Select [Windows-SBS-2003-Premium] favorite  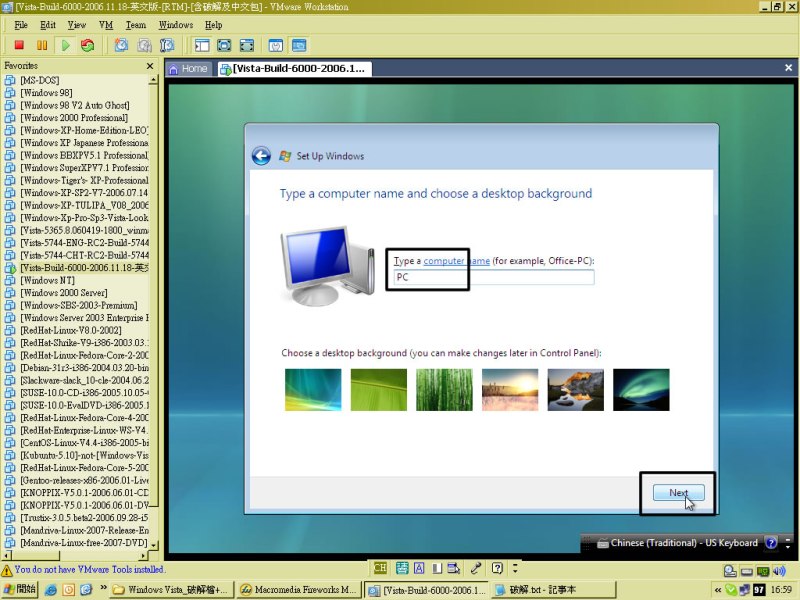(x=79, y=305)
